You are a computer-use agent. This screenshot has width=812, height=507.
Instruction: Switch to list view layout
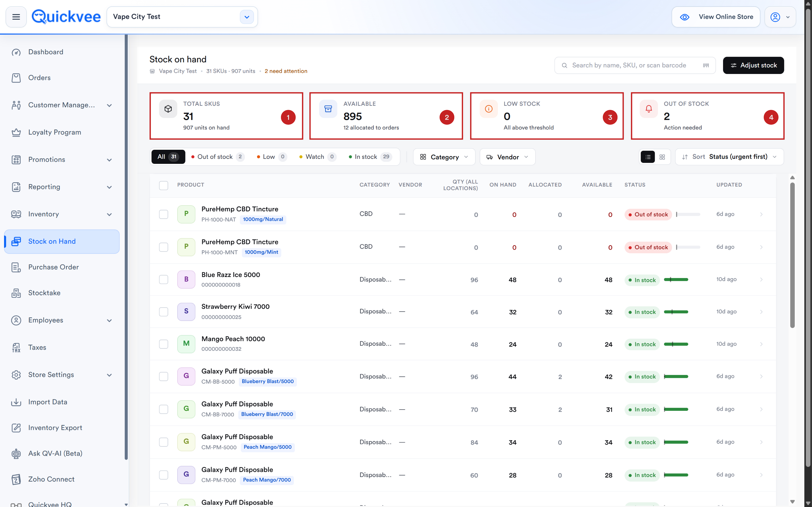[x=648, y=157]
